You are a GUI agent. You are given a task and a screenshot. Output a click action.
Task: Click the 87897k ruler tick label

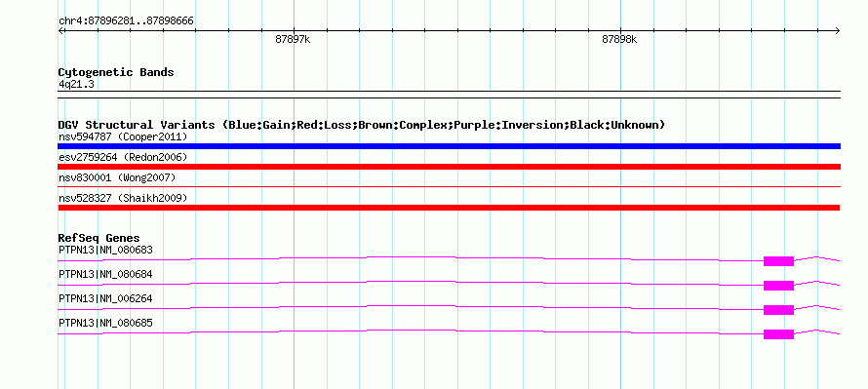click(x=293, y=40)
